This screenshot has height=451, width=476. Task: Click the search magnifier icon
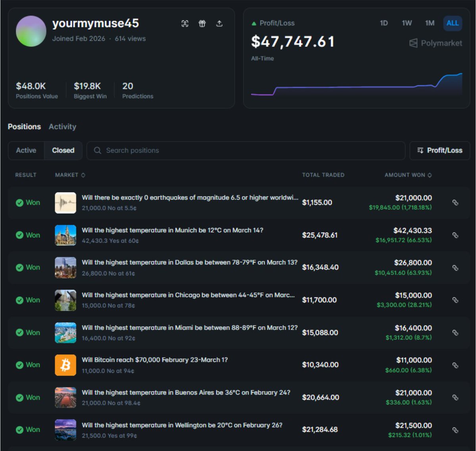tap(98, 151)
